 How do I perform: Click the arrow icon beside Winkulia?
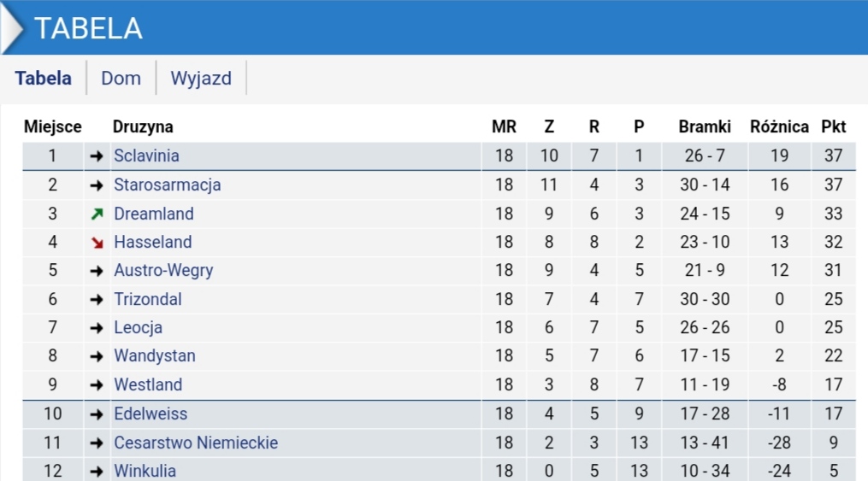click(97, 471)
